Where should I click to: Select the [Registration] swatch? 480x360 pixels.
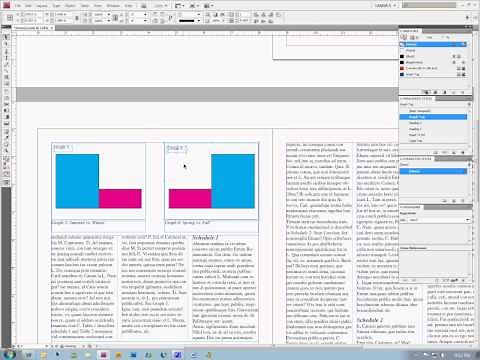click(433, 62)
